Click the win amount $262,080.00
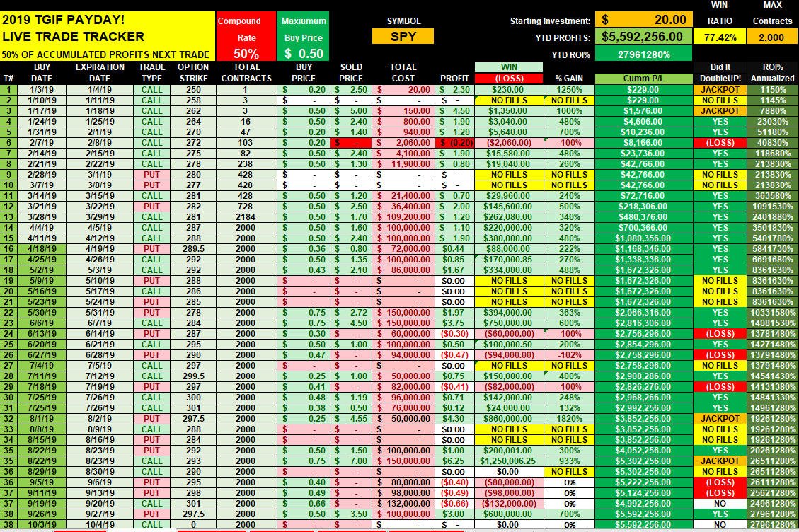The height and width of the screenshot is (532, 799). click(x=509, y=217)
